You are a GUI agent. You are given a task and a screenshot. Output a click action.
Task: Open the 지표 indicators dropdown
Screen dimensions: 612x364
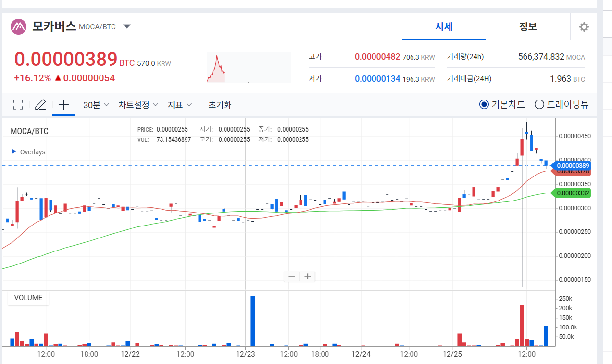(179, 105)
